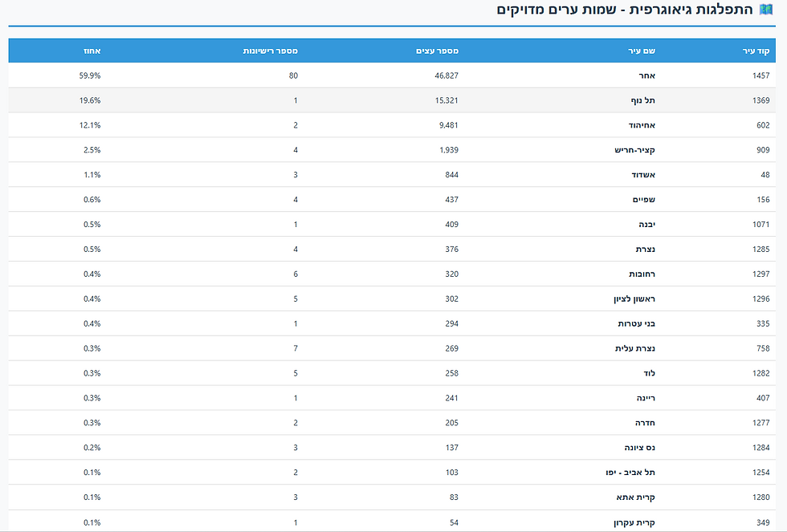Select the 'אחר' city name cell
Image resolution: width=787 pixels, height=532 pixels.
pos(648,75)
